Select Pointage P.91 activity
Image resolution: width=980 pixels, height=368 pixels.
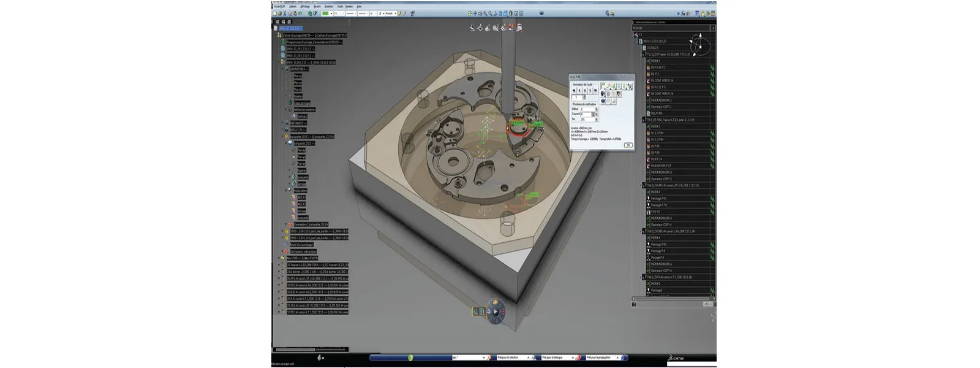click(659, 198)
